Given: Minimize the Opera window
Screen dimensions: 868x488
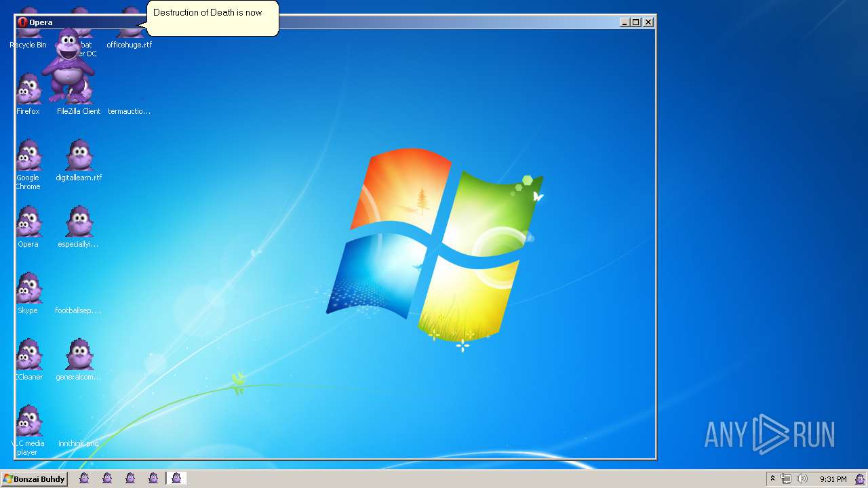Looking at the screenshot, I should [625, 22].
